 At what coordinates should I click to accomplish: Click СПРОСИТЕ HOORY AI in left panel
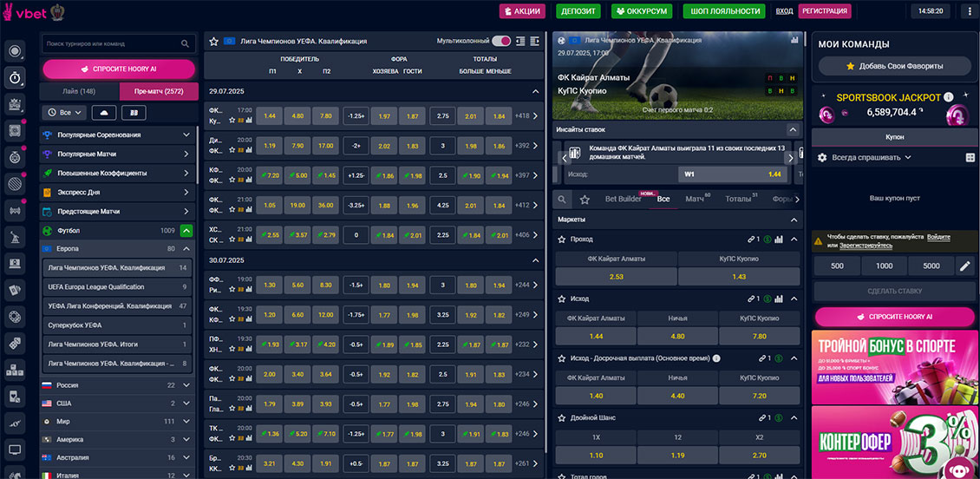click(x=119, y=69)
